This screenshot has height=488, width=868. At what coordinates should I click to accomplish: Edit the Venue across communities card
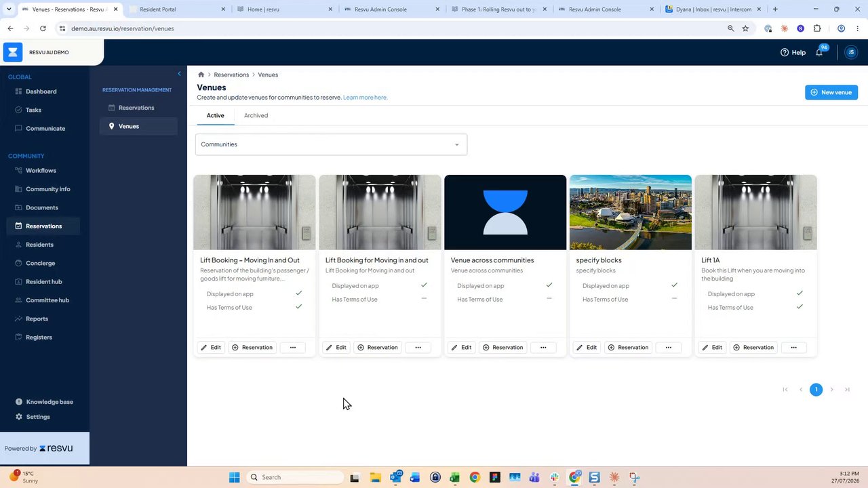462,348
